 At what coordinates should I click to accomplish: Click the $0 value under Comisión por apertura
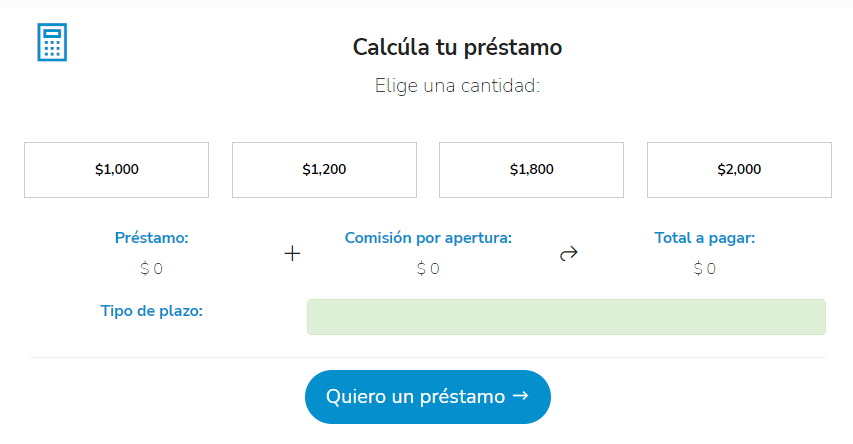tap(428, 268)
